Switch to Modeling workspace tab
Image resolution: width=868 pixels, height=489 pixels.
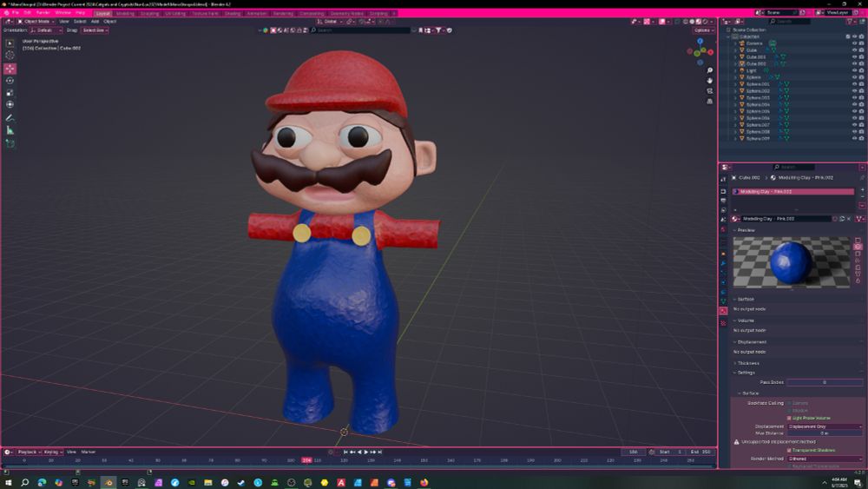pos(125,13)
